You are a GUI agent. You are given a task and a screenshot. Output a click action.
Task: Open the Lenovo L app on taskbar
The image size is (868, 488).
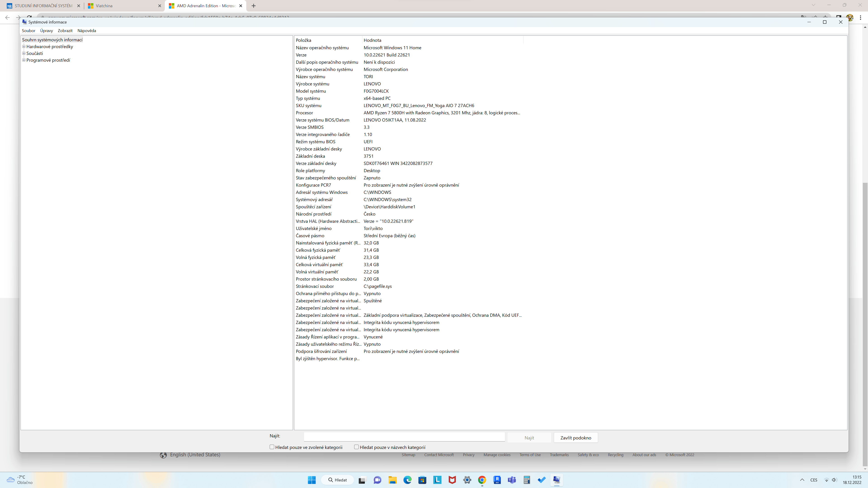437,480
